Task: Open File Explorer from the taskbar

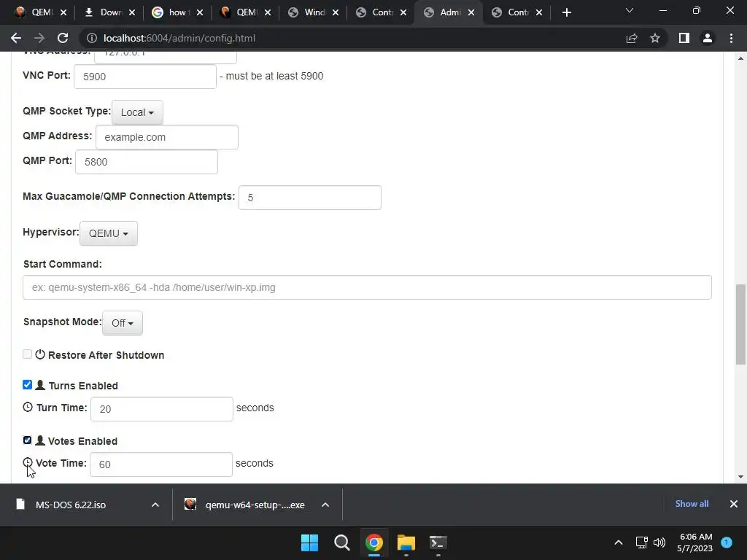Action: pos(406,542)
